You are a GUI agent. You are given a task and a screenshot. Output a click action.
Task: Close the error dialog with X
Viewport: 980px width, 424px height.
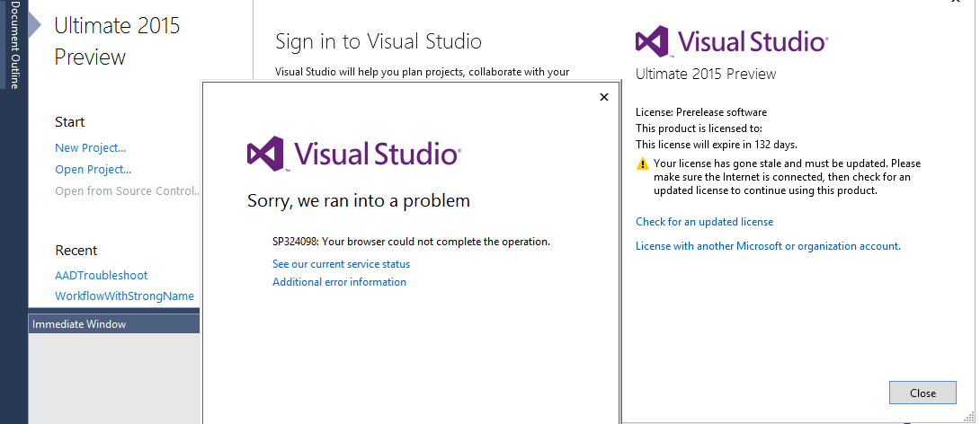[604, 97]
